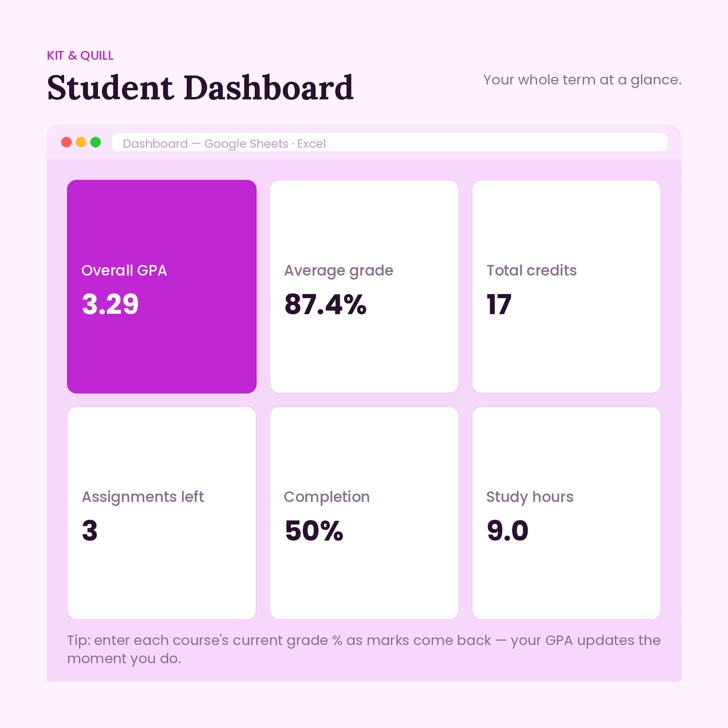
Task: Click the red close dot
Action: 66,142
